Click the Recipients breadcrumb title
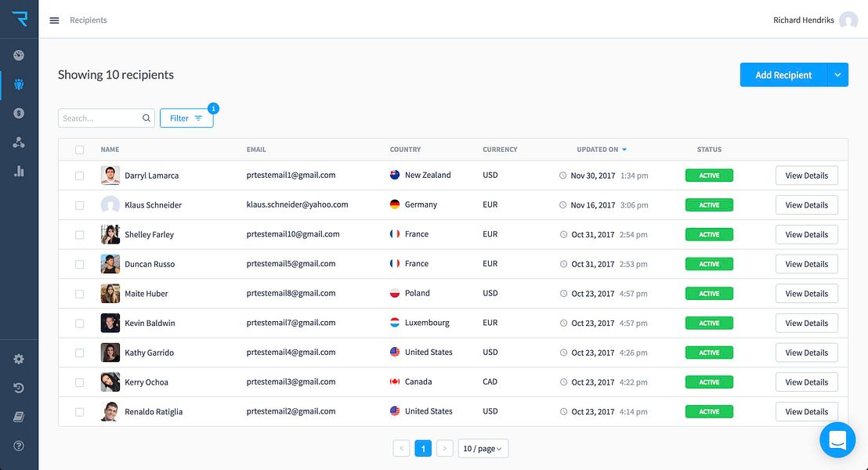 pos(88,20)
